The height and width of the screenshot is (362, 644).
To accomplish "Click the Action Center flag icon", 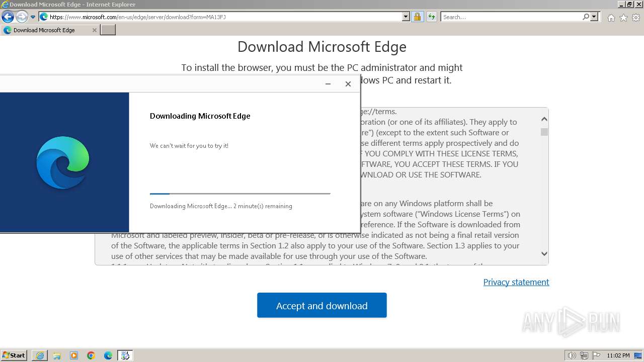I will (596, 355).
